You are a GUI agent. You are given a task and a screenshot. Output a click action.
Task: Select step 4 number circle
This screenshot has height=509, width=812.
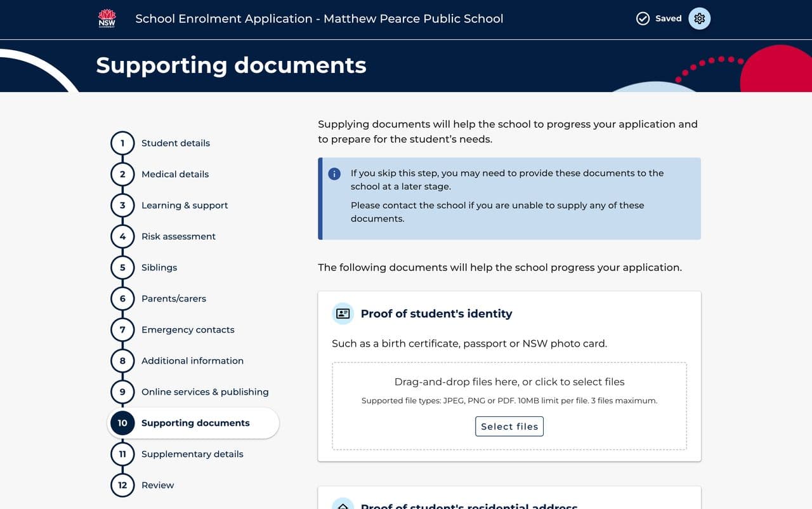pyautogui.click(x=122, y=236)
